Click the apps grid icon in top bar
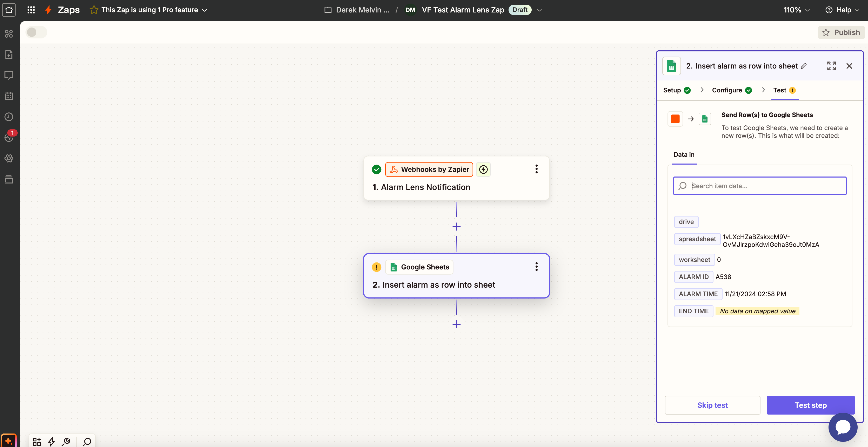 pyautogui.click(x=31, y=10)
